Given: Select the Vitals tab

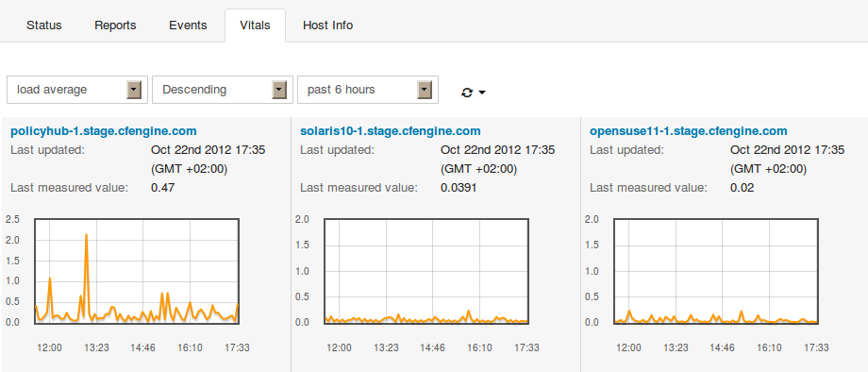Looking at the screenshot, I should tap(255, 25).
